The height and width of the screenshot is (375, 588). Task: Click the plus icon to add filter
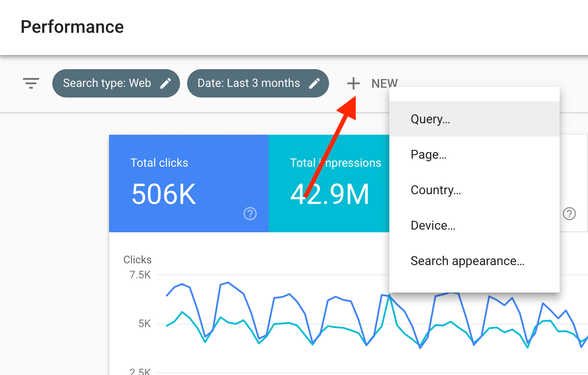coord(353,83)
